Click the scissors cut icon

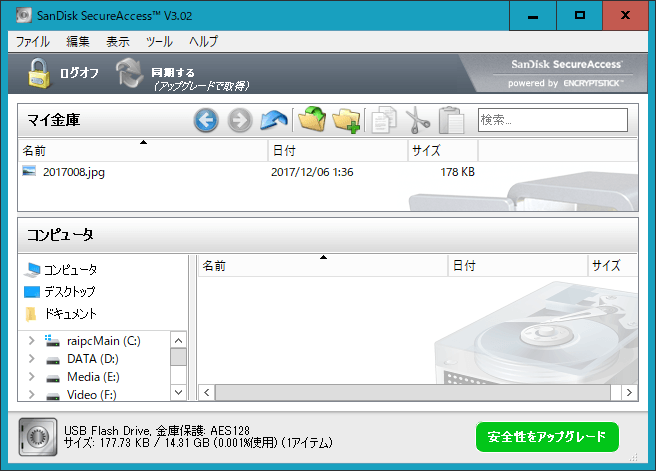(x=418, y=120)
